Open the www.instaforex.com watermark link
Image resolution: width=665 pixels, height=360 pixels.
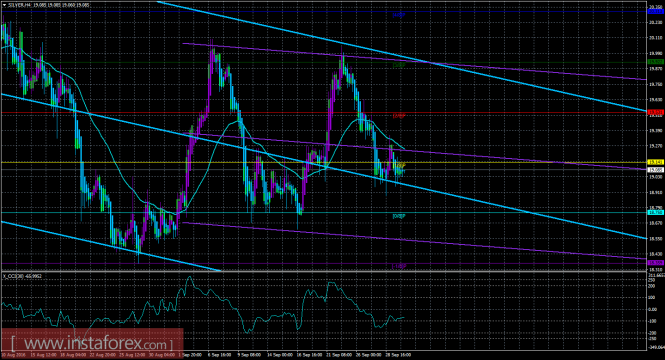point(92,343)
